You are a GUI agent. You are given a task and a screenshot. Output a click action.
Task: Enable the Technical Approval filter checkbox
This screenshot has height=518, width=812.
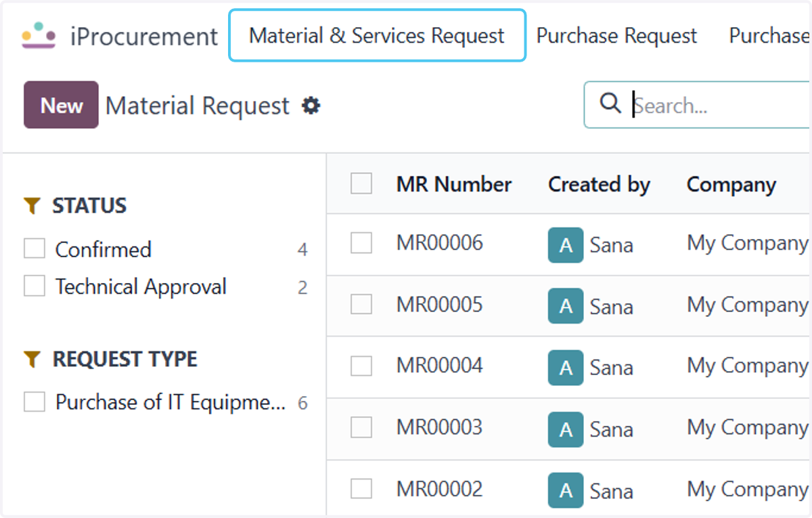tap(35, 286)
